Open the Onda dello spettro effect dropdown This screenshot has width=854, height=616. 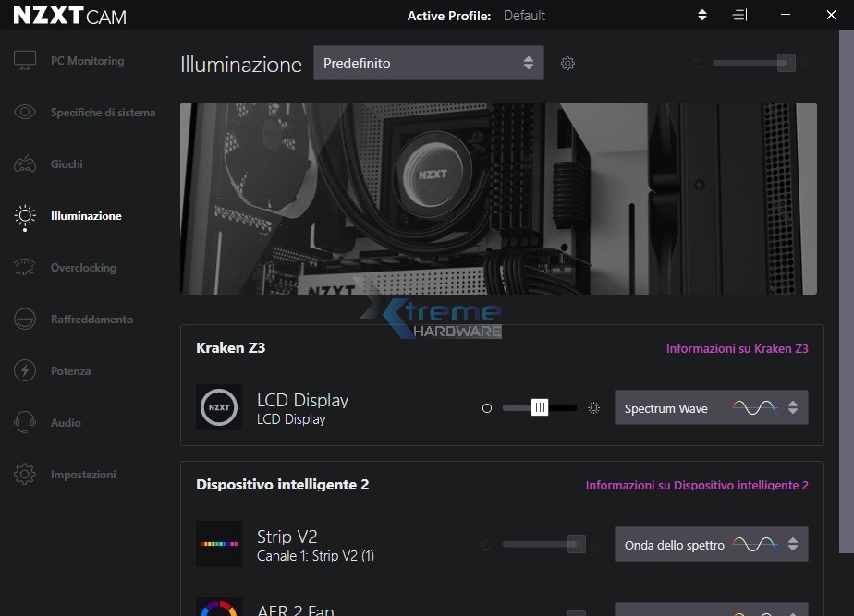tap(711, 545)
